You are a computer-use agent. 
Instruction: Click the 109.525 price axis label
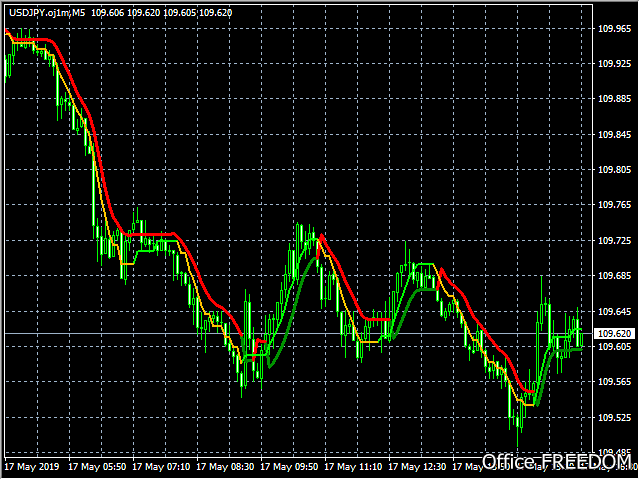pos(614,418)
